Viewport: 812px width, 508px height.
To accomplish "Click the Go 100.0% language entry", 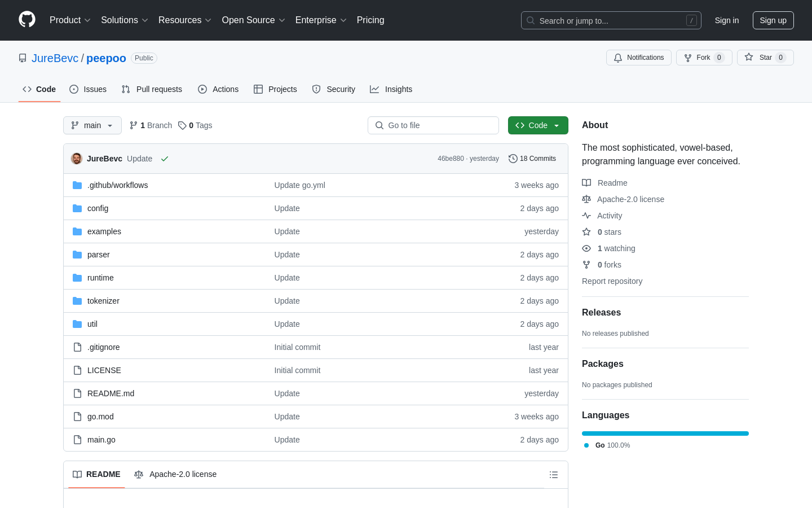I will pos(607,445).
